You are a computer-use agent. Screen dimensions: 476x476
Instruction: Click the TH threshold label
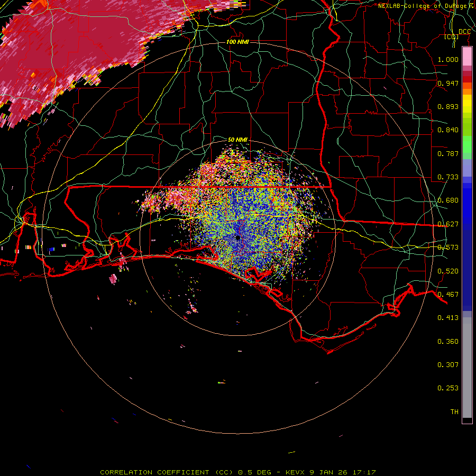(454, 412)
